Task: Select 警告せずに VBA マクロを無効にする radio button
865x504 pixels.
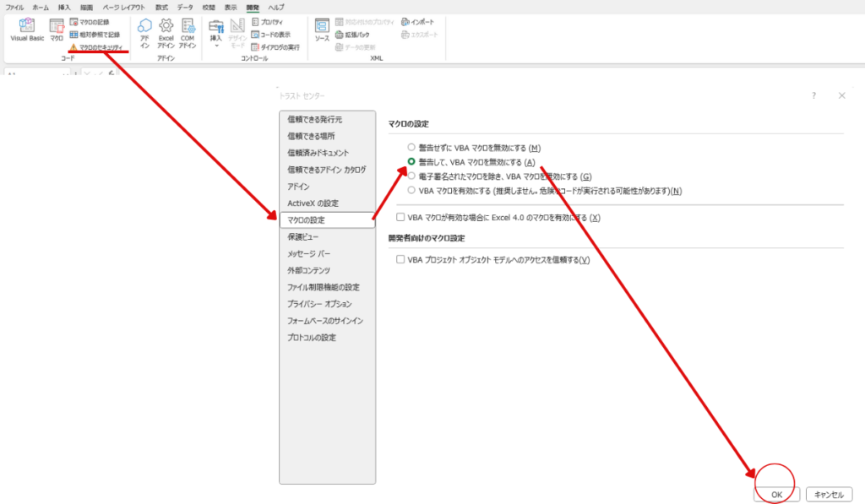Action: [411, 148]
